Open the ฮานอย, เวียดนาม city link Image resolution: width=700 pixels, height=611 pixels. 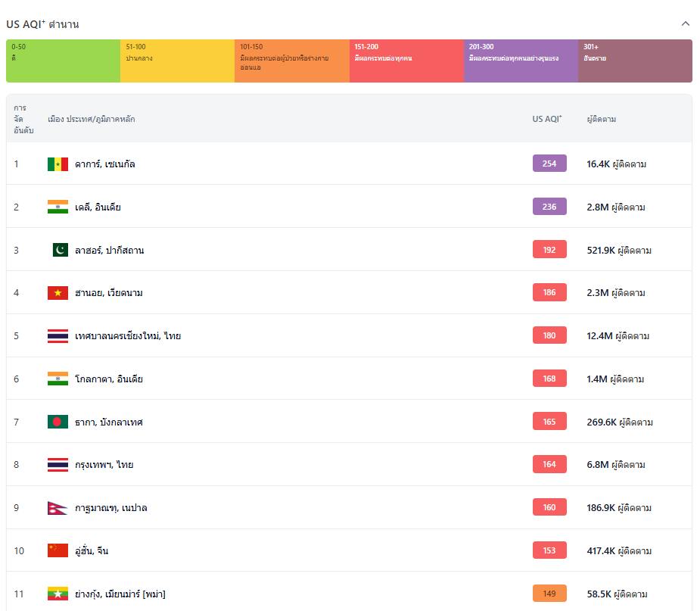coord(109,293)
